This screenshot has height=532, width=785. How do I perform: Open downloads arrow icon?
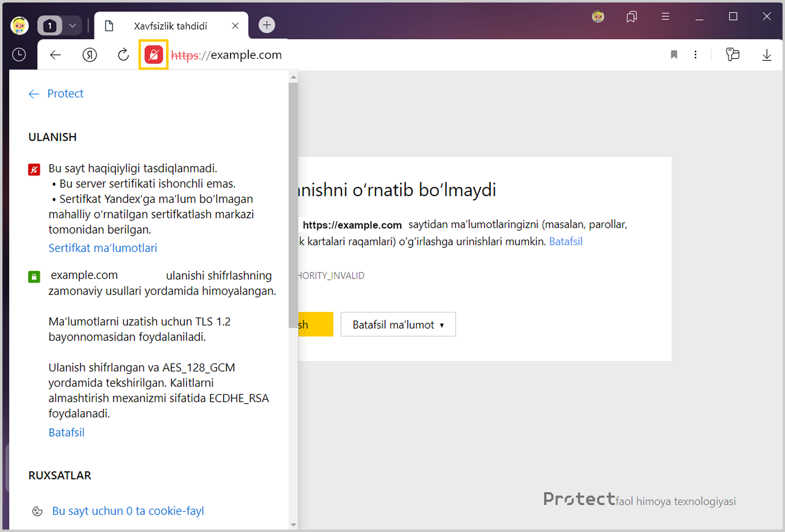coord(767,55)
